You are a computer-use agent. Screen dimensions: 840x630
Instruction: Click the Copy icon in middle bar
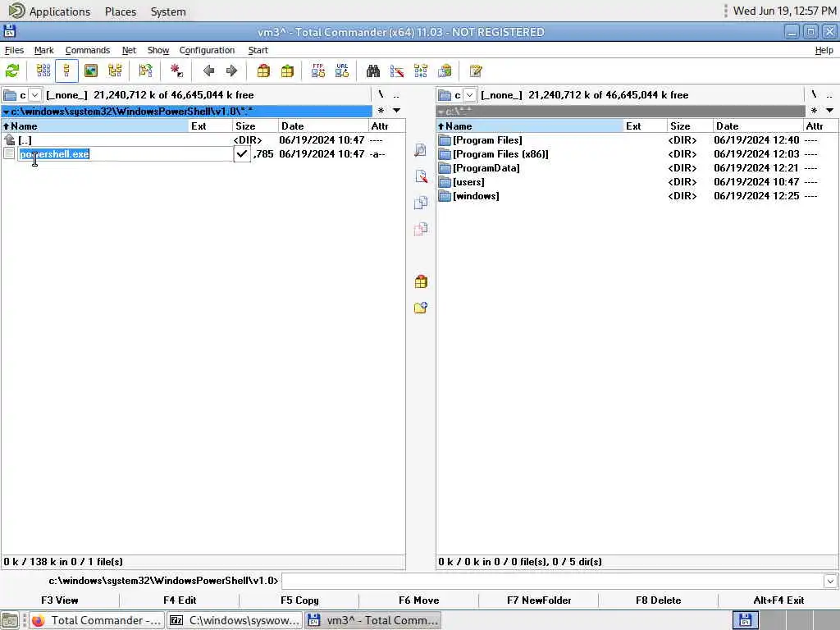[x=421, y=203]
